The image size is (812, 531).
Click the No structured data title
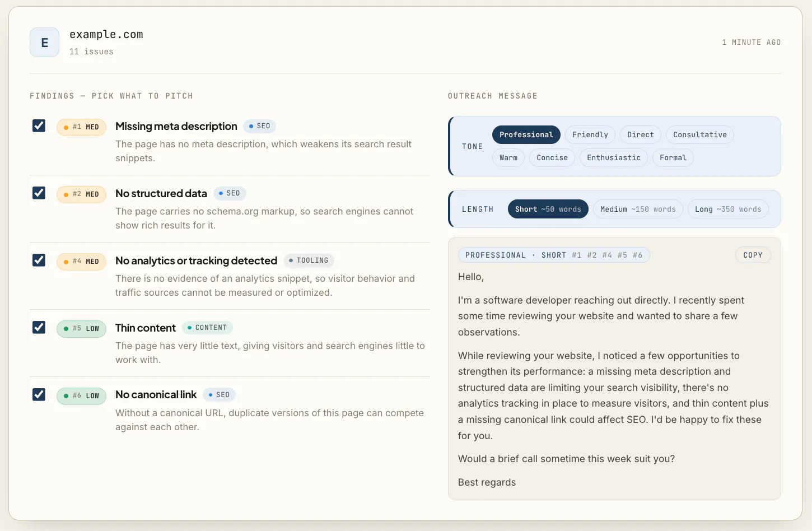click(x=161, y=193)
